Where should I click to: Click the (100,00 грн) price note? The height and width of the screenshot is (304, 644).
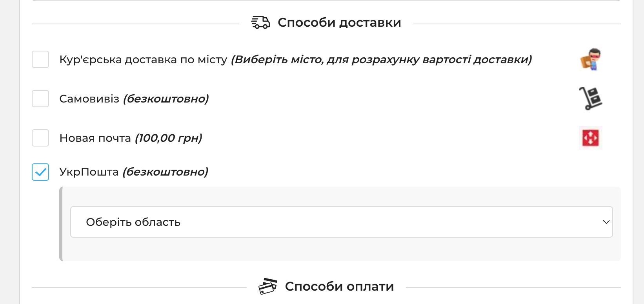click(169, 138)
